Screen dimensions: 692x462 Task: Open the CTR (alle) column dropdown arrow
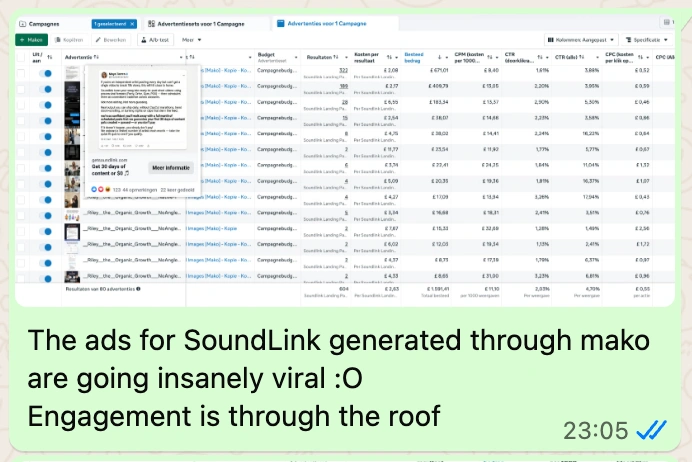597,58
